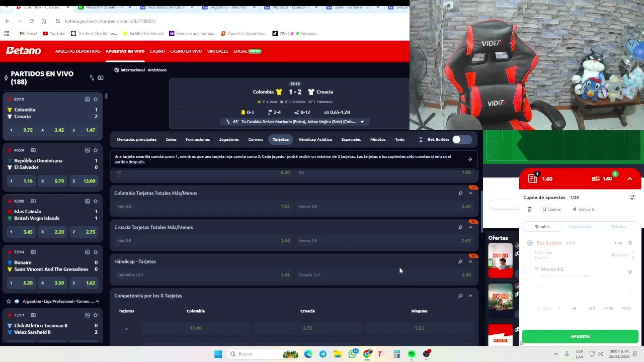This screenshot has height=362, width=644.
Task: Click Guardar in the bet slip
Action: [x=551, y=209]
